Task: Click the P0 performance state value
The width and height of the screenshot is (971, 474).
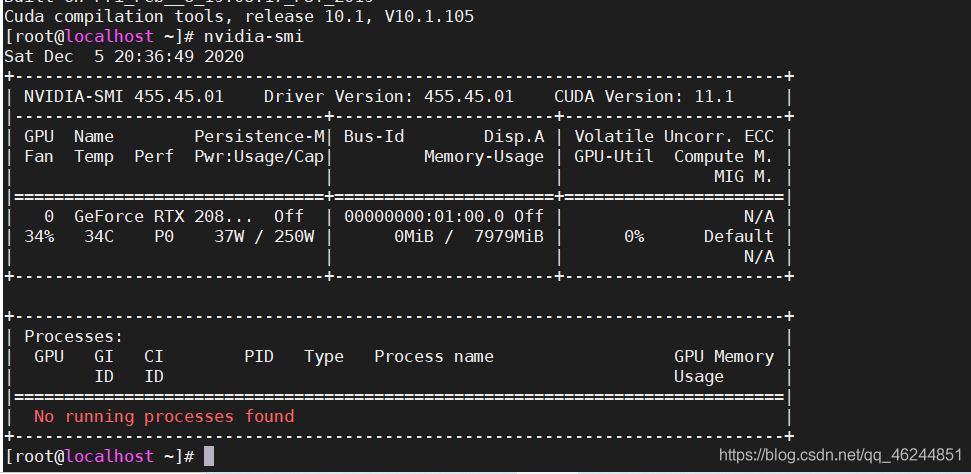Action: pyautogui.click(x=164, y=236)
